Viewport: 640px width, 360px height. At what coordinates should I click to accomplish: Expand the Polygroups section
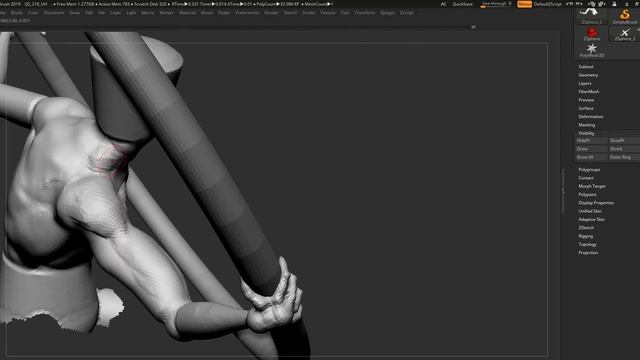pos(589,169)
